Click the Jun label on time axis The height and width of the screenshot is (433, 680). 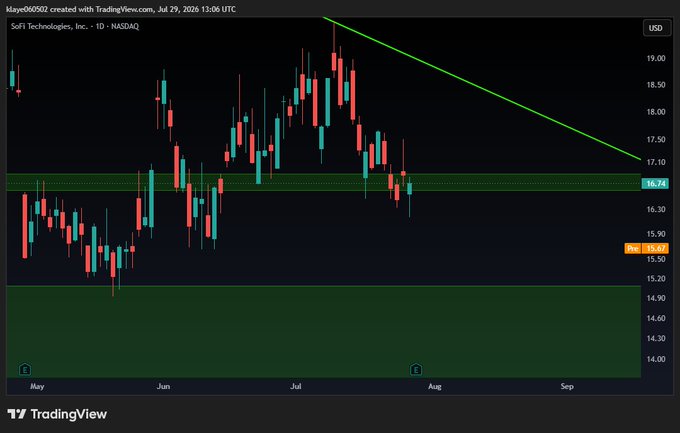click(x=163, y=386)
